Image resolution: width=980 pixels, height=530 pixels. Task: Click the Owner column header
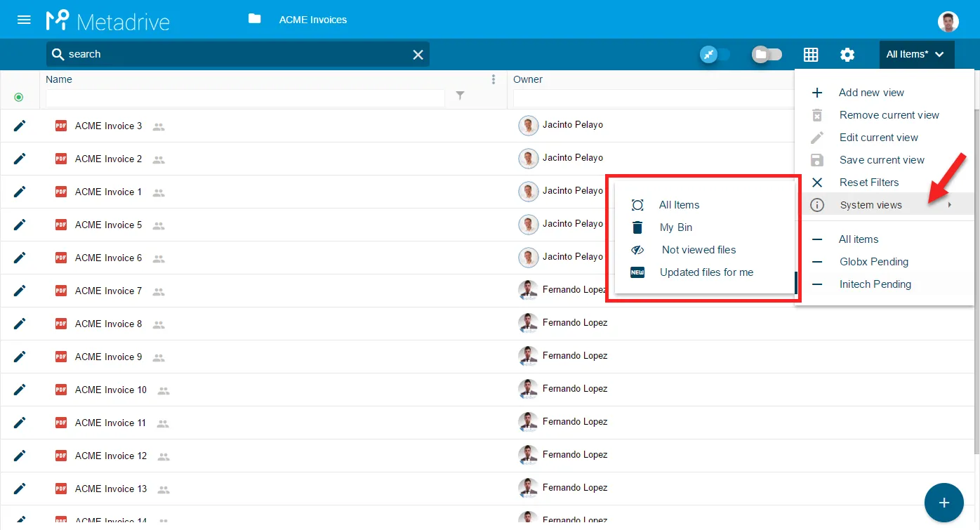point(528,79)
